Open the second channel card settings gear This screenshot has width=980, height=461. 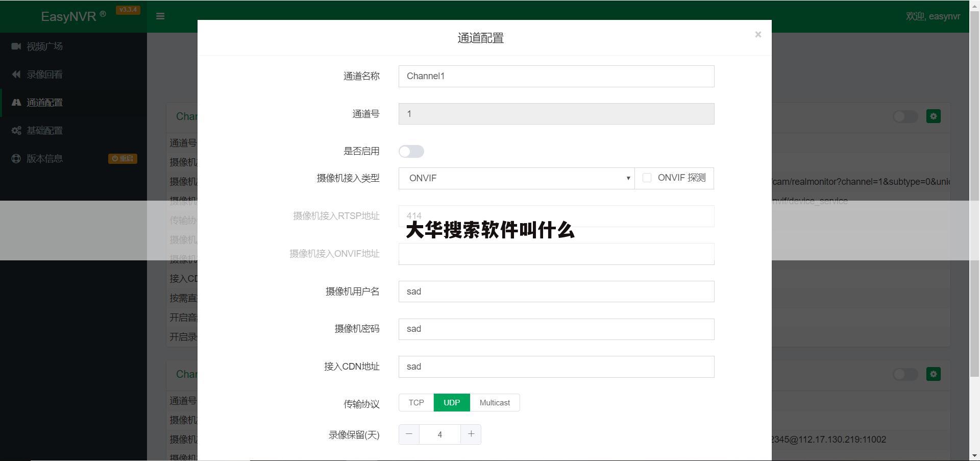point(934,374)
